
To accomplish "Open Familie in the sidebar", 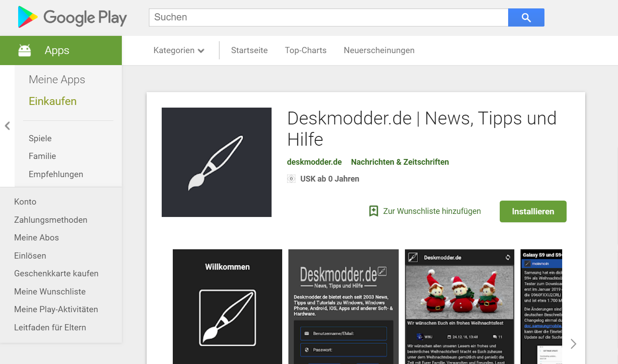I will click(43, 156).
